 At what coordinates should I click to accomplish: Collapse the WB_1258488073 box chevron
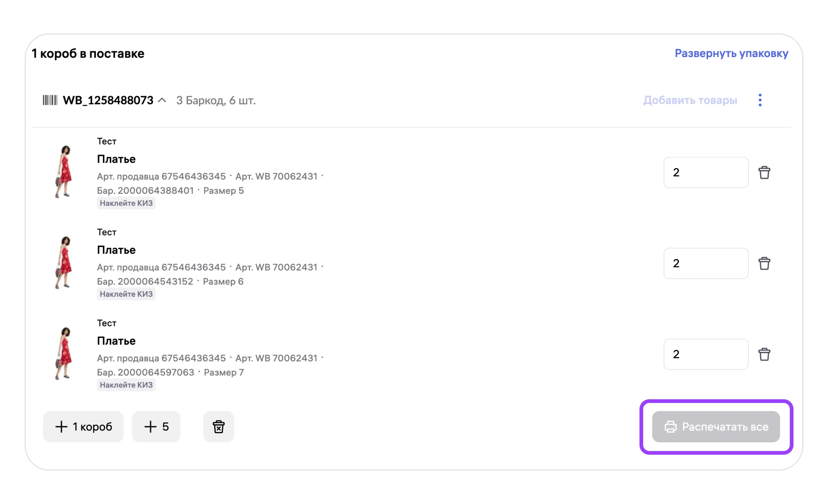point(162,100)
